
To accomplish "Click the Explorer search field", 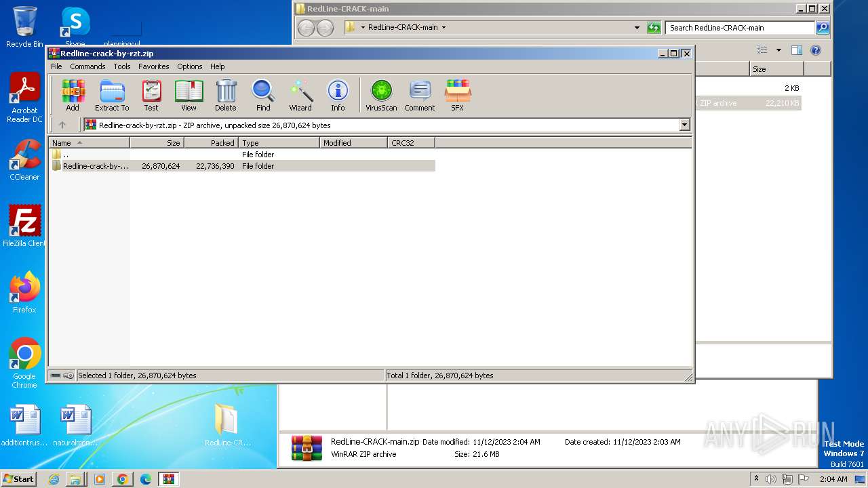I will (x=740, y=28).
